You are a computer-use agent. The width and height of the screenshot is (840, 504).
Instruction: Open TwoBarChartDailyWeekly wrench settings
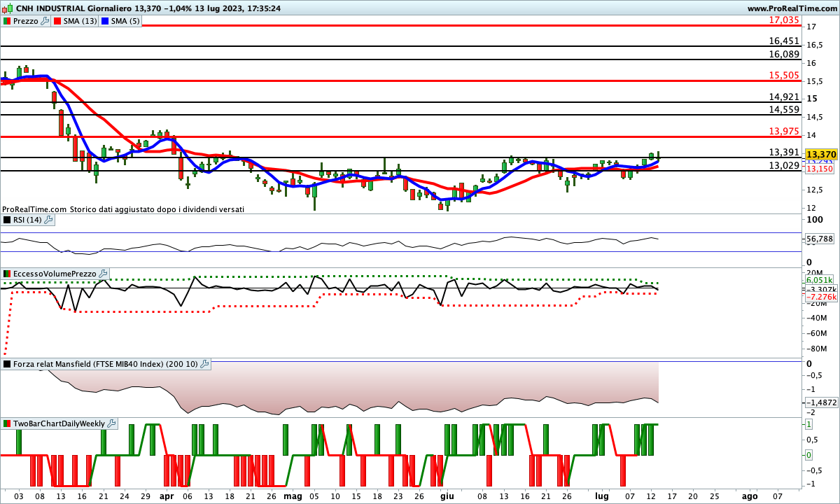(112, 423)
